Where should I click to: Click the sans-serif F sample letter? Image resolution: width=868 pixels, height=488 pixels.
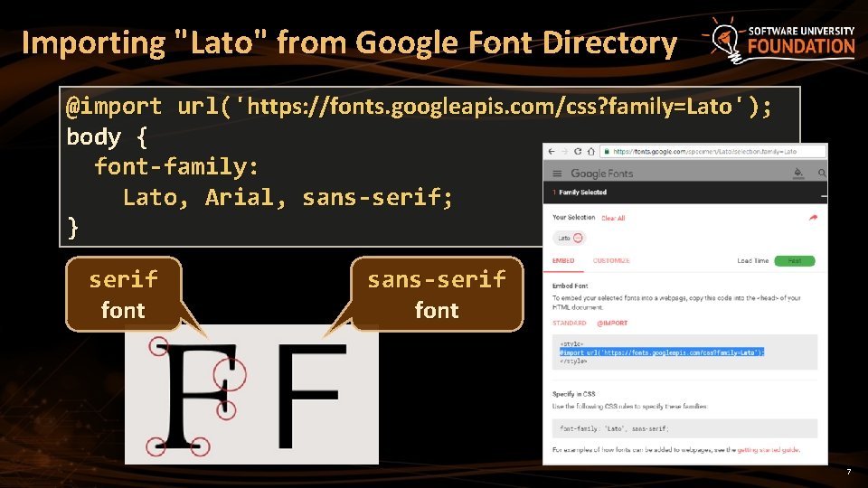(312, 396)
